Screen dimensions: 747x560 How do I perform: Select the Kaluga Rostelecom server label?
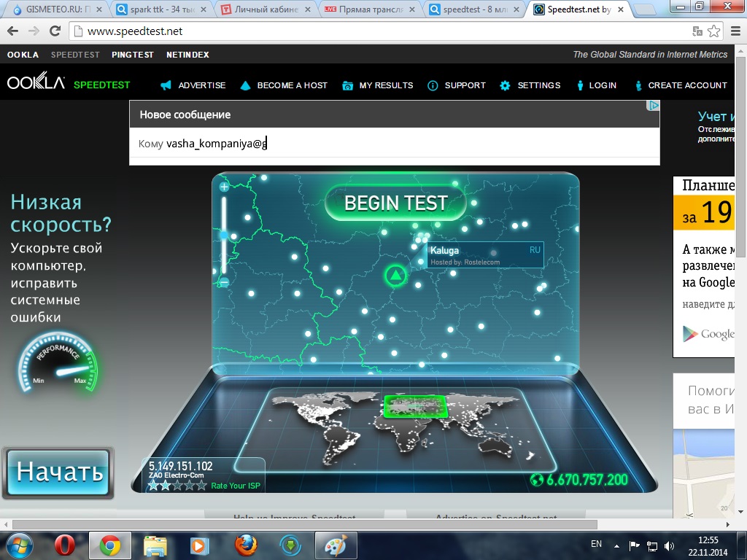(485, 255)
